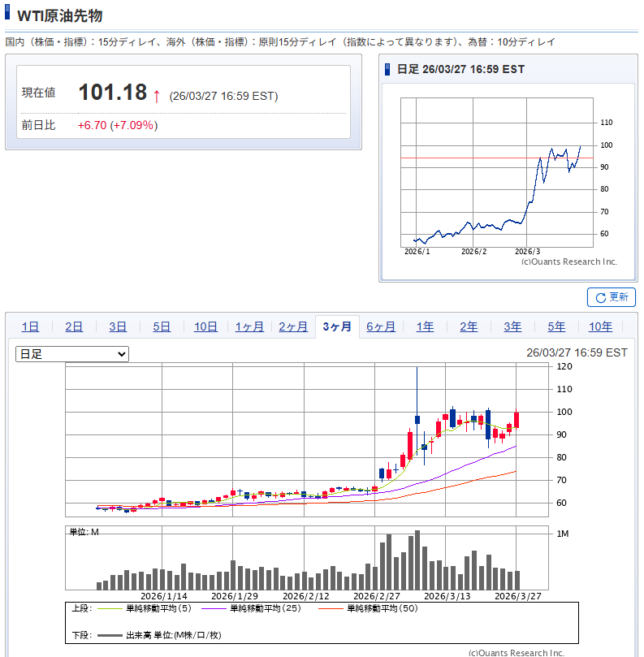The width and height of the screenshot is (644, 657).
Task: Show the 5年 chart range
Action: coord(556,326)
